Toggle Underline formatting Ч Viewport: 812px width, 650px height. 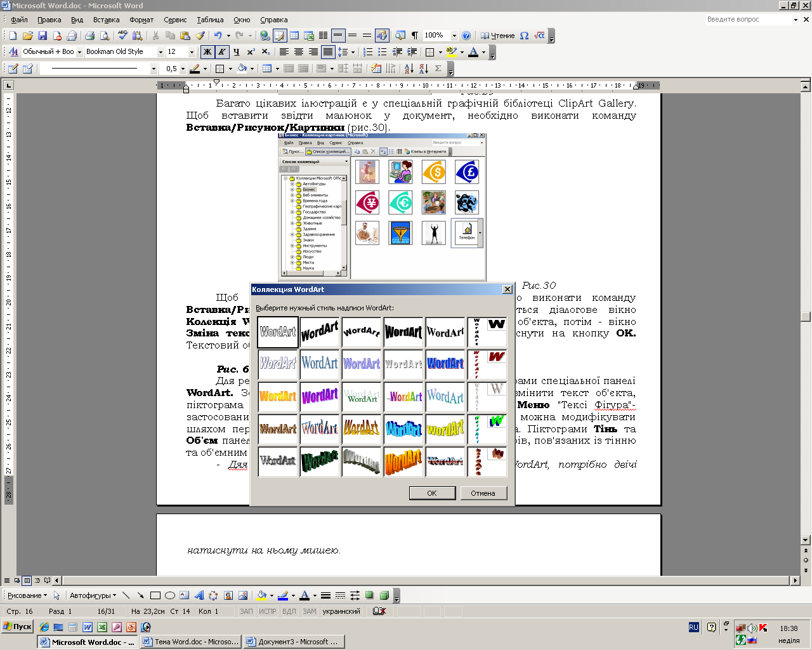(237, 52)
